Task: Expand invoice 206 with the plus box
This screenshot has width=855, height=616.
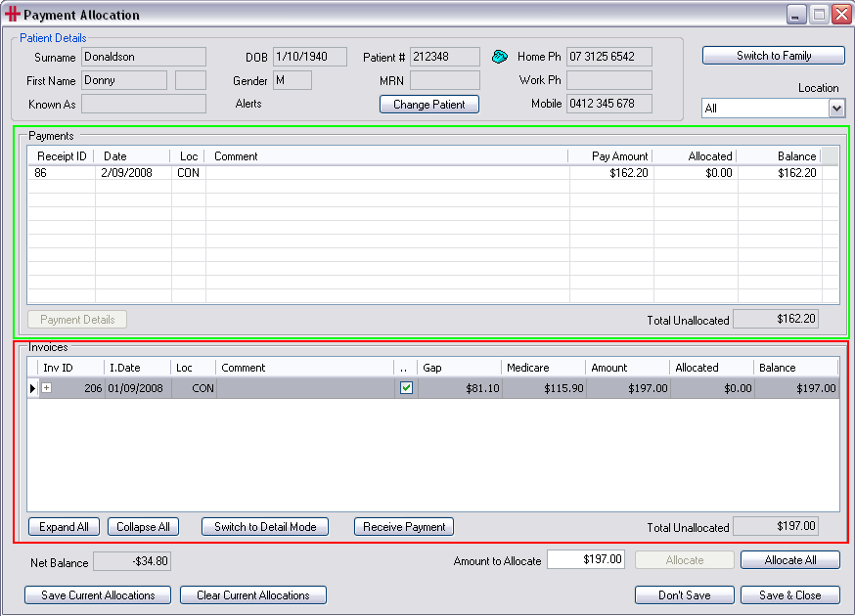Action: point(47,388)
